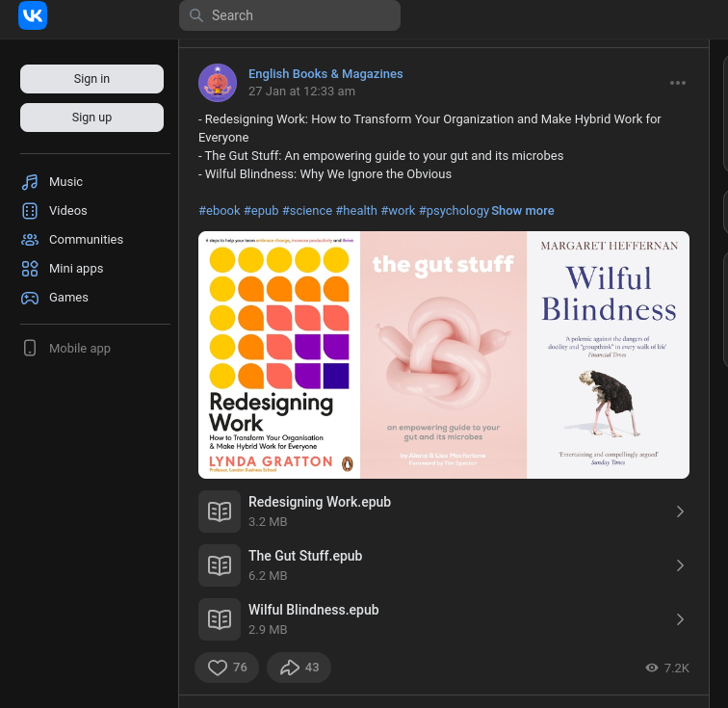Open the Redesigning Work.epub file name
The width and height of the screenshot is (728, 708).
[320, 502]
